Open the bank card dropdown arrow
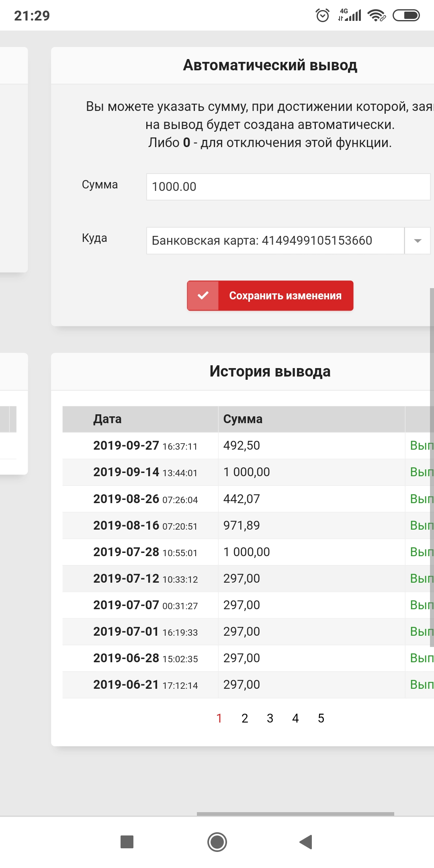434x868 pixels. click(x=418, y=241)
